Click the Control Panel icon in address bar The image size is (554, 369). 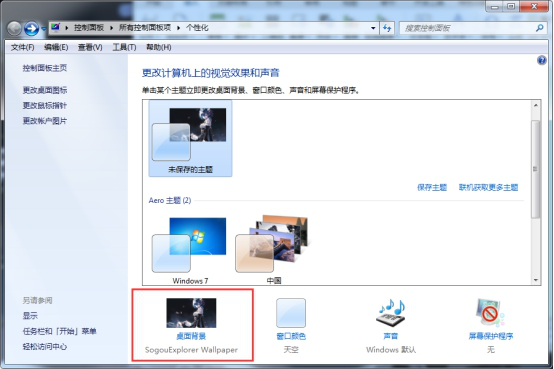[55, 27]
